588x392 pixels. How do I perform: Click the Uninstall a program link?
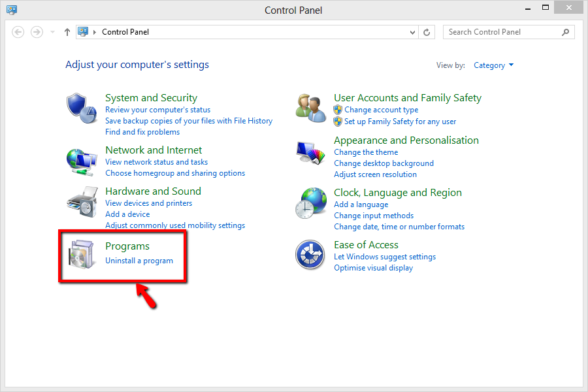coord(139,261)
